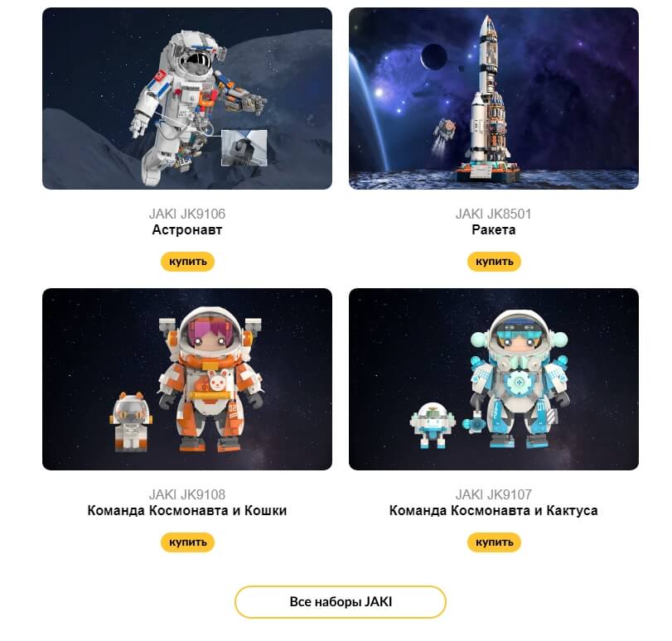
Task: Buy the JAKI JK9106 Астронавт set
Action: point(187,262)
